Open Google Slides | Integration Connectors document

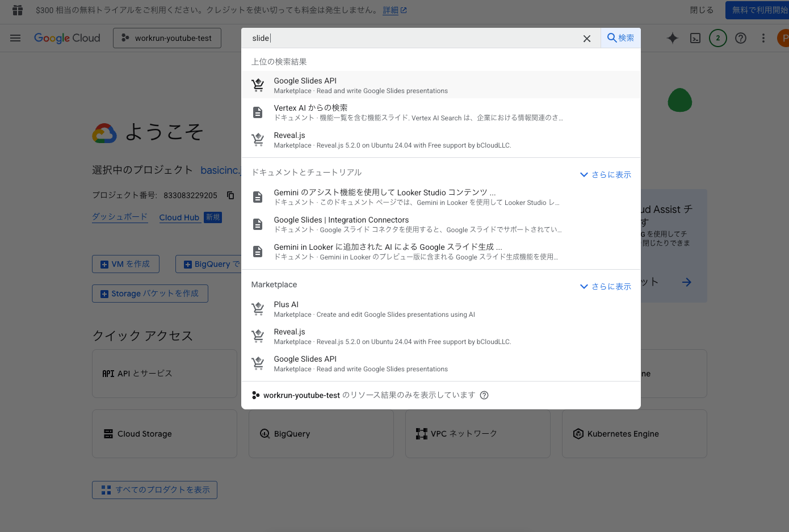(441, 224)
